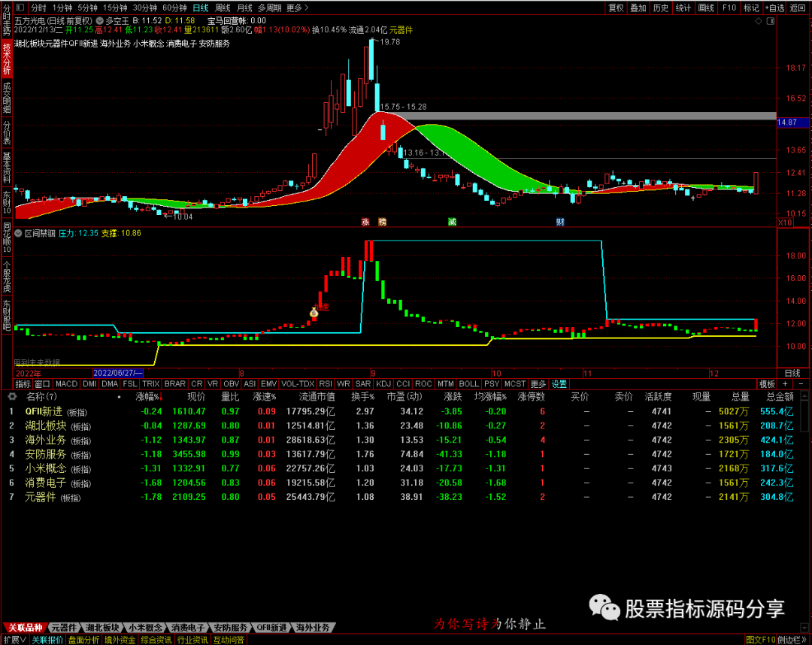Select the 月线 monthly period
The height and width of the screenshot is (645, 812).
(x=244, y=8)
